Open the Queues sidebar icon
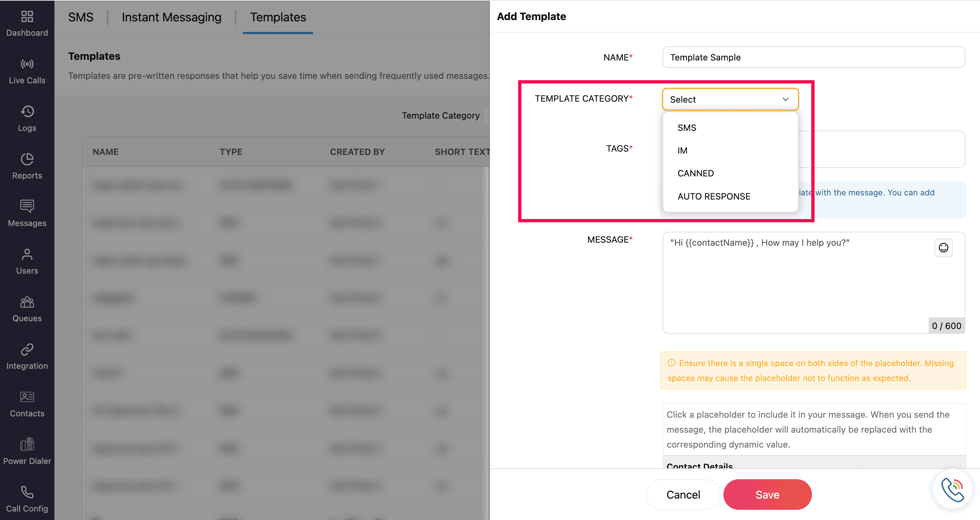This screenshot has height=520, width=980. pyautogui.click(x=27, y=302)
